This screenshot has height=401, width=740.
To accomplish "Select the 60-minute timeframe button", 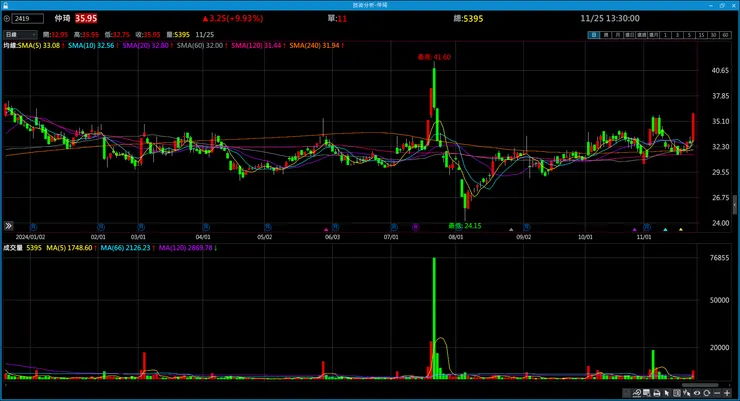I will [x=725, y=35].
